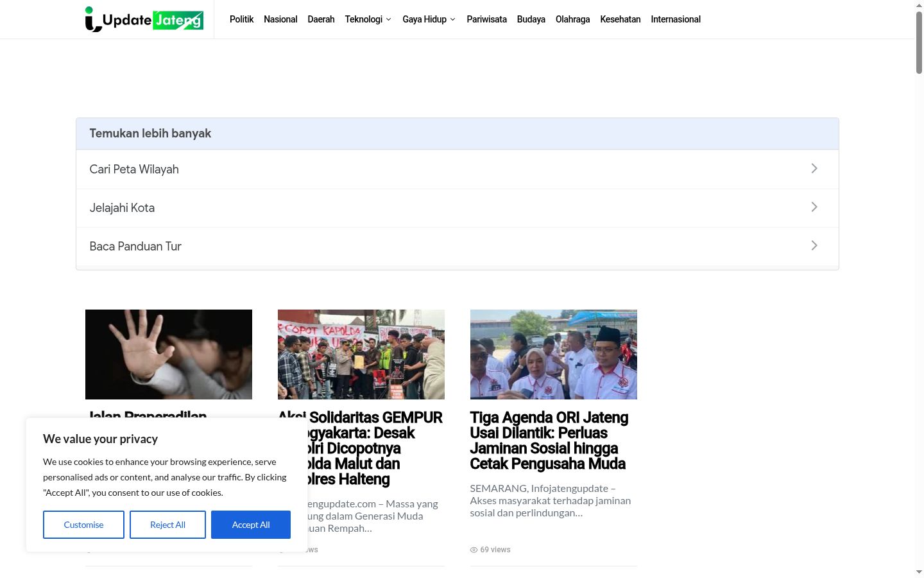Click the 69 views eye icon
The height and width of the screenshot is (578, 924).
click(x=474, y=550)
